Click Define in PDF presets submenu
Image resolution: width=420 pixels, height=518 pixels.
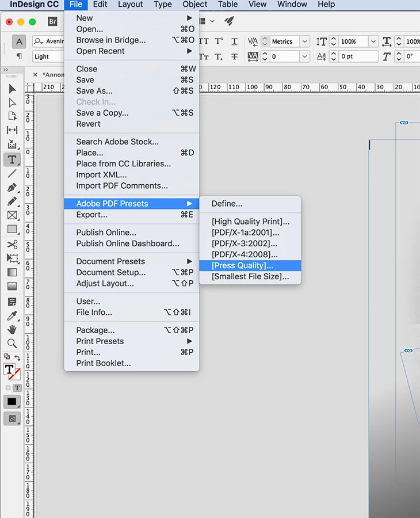tap(250, 204)
